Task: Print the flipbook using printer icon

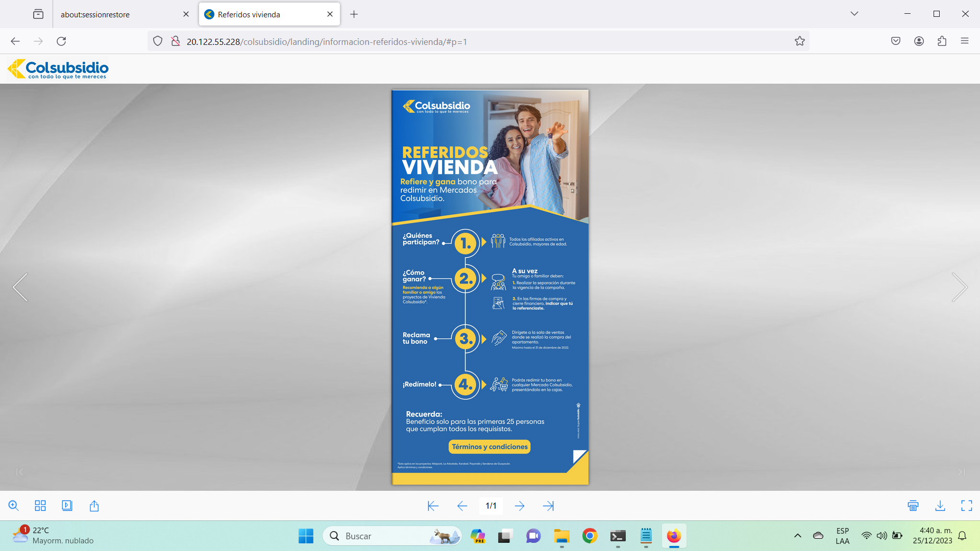Action: [913, 506]
